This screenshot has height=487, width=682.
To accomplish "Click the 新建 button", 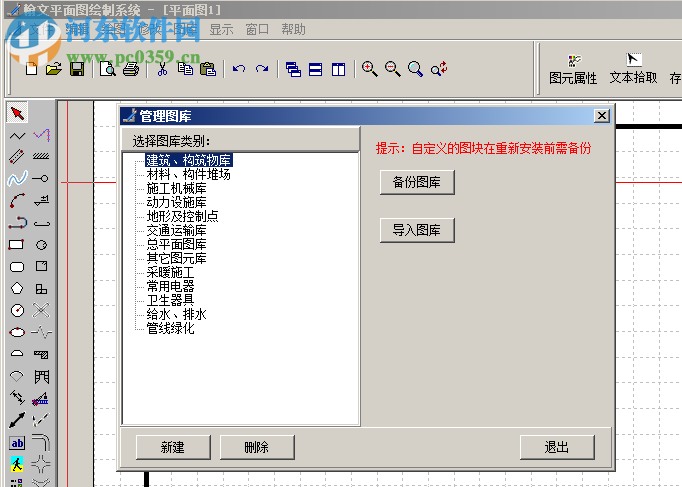I will click(173, 447).
